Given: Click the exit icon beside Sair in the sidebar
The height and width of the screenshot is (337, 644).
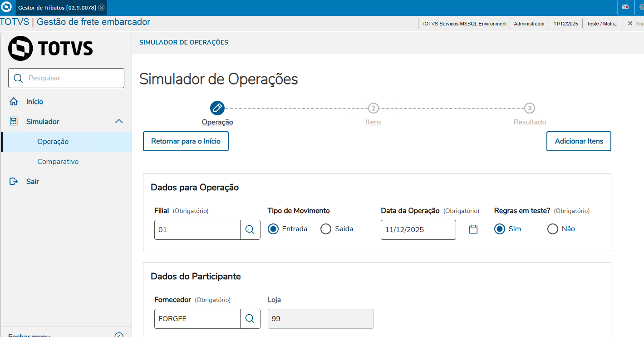Looking at the screenshot, I should pos(14,182).
